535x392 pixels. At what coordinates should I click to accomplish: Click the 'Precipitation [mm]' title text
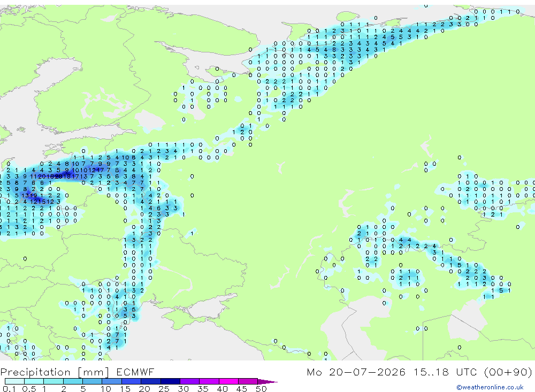tap(55, 372)
